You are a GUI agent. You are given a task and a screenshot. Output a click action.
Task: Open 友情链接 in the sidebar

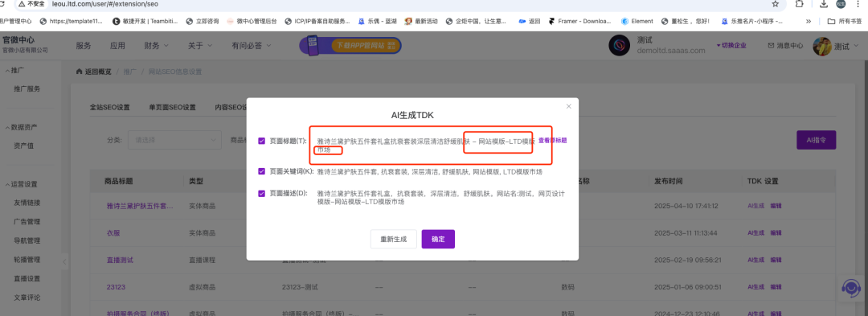(27, 203)
